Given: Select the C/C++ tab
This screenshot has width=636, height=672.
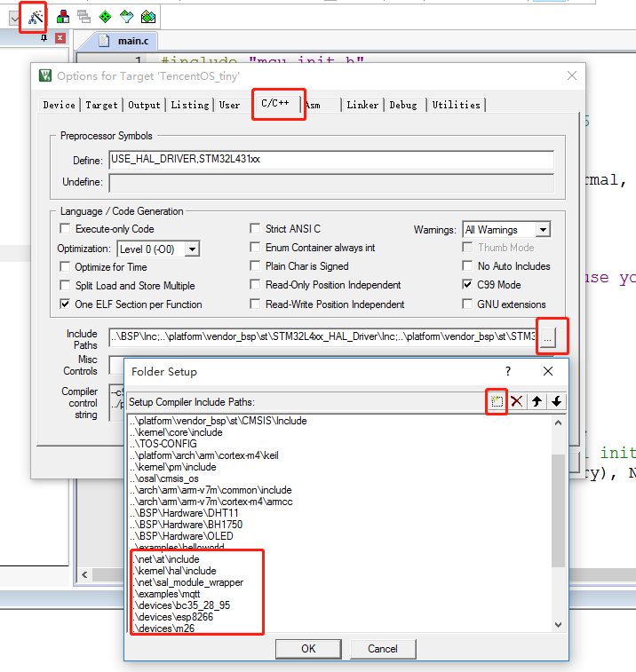Looking at the screenshot, I should [x=275, y=103].
